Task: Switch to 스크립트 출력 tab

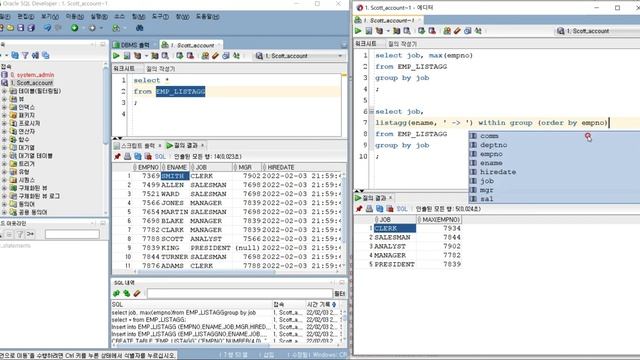Action: pos(138,146)
